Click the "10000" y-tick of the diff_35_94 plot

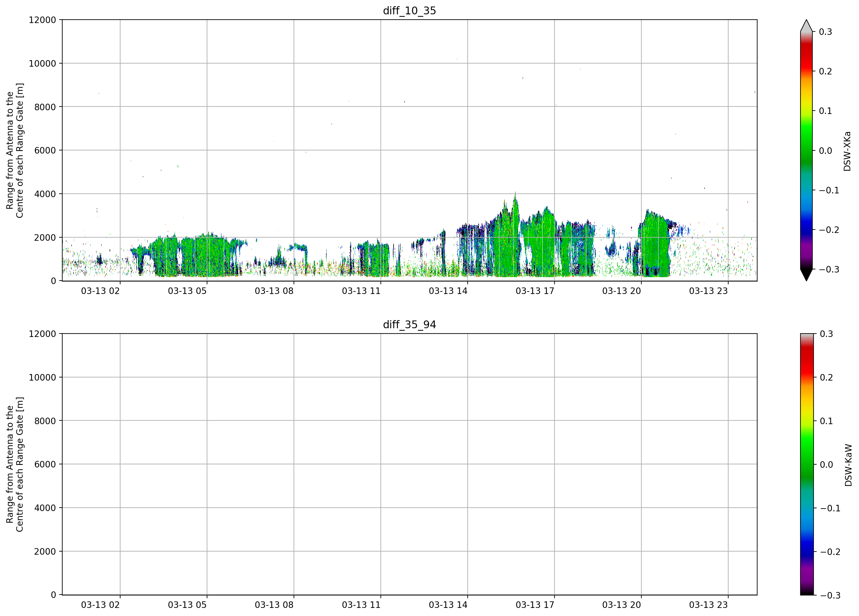click(42, 377)
